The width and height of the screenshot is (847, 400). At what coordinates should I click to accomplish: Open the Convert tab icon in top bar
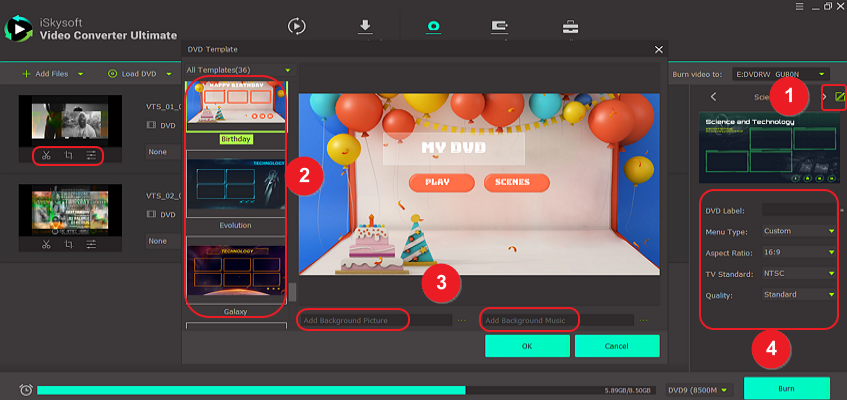pos(297,27)
